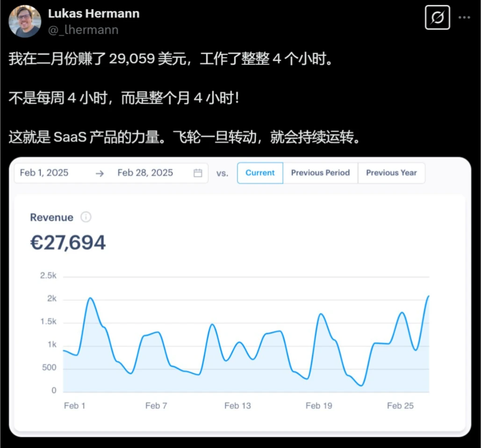Open the three-dot more options menu
Image resolution: width=481 pixels, height=448 pixels.
pos(464,18)
